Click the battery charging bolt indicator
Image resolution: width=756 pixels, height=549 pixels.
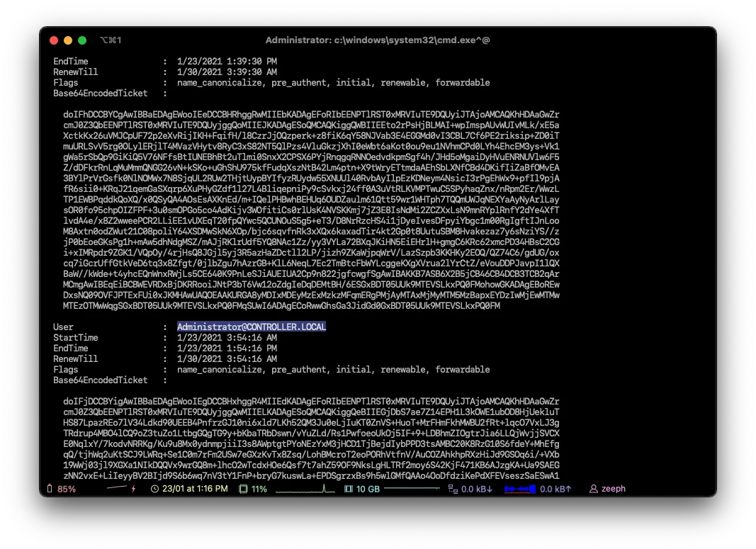point(133,489)
